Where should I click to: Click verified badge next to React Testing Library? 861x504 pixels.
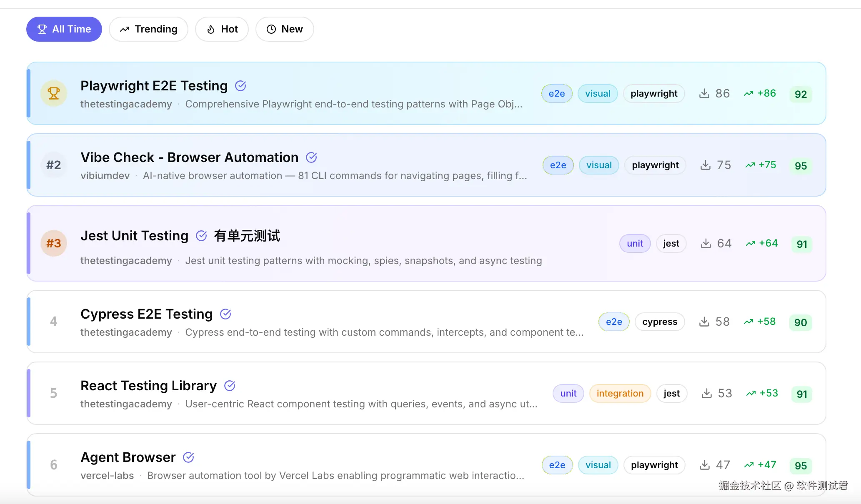(230, 386)
